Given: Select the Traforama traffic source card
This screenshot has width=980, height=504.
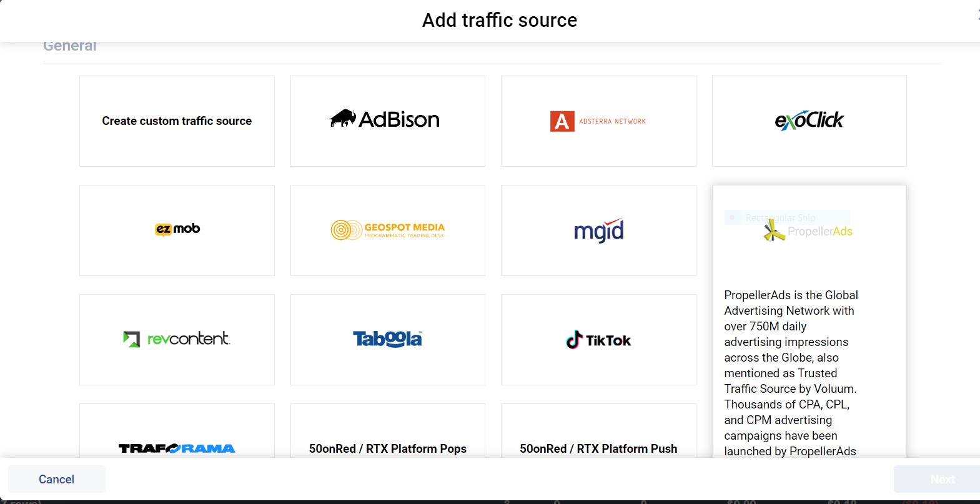Looking at the screenshot, I should [x=177, y=431].
